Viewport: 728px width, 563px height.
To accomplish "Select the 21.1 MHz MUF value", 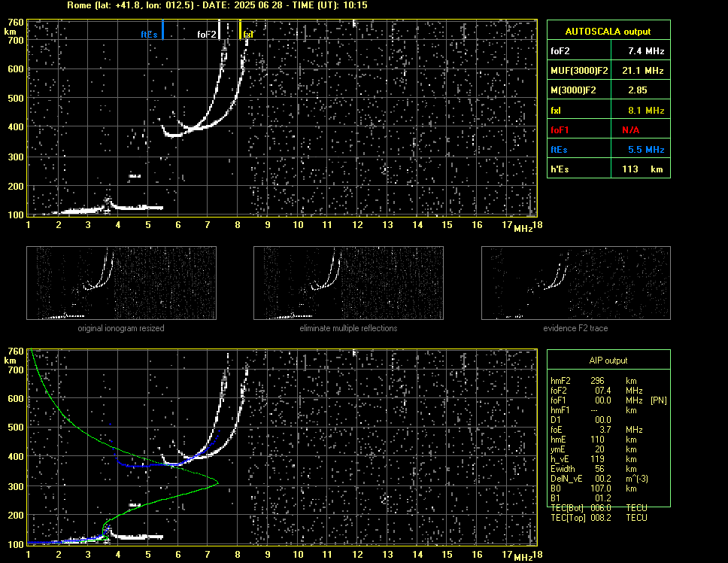I will click(x=642, y=71).
